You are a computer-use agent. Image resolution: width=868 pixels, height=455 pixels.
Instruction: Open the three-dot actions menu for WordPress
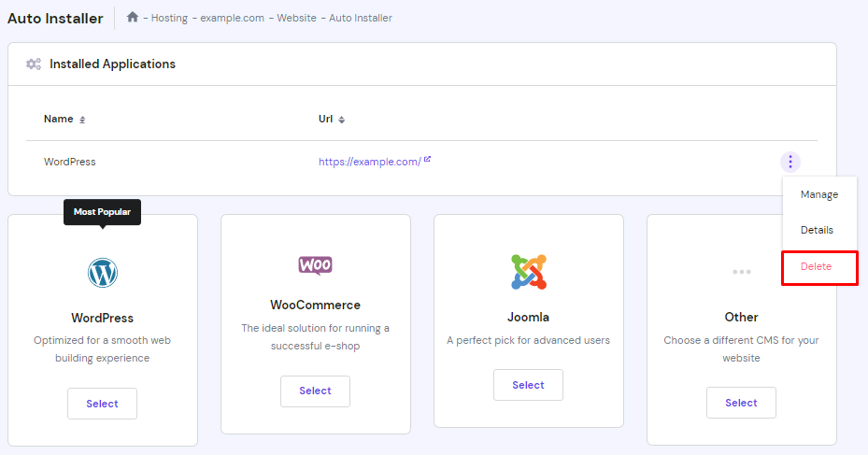click(790, 162)
